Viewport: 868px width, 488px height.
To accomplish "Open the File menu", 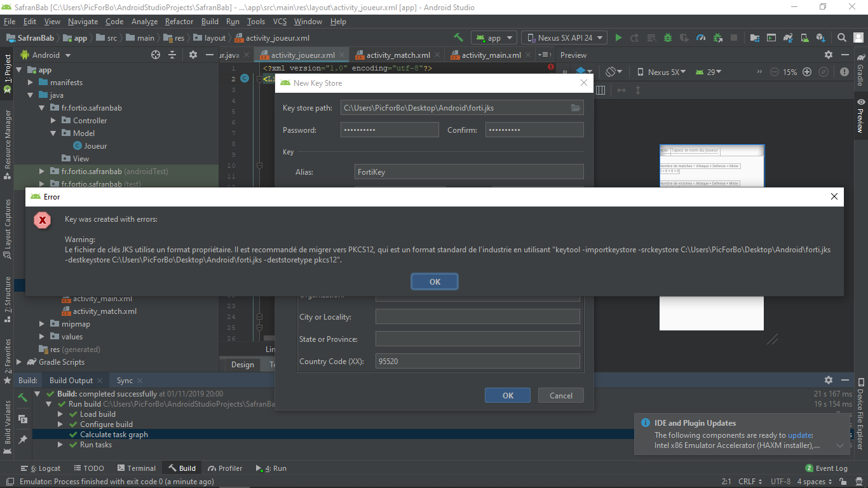I will (10, 22).
